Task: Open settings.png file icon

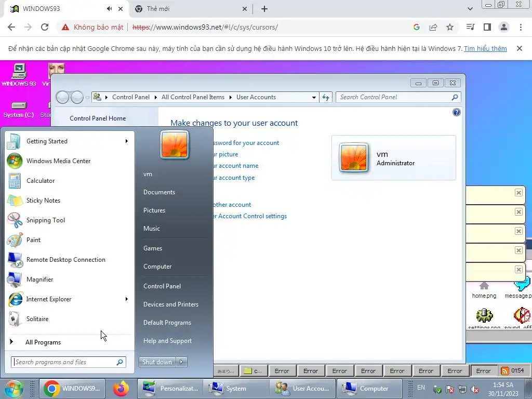Action: [484, 319]
